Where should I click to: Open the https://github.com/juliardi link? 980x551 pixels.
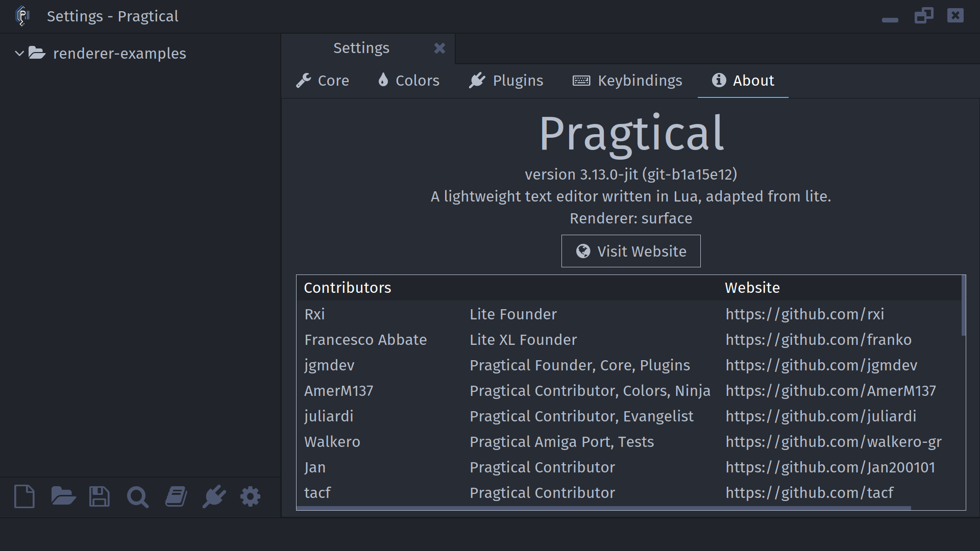(821, 416)
